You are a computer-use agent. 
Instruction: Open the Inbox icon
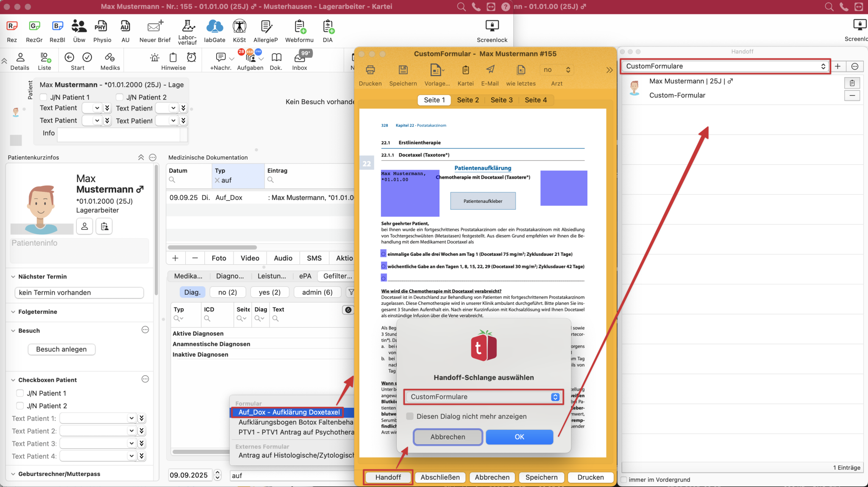pos(300,57)
